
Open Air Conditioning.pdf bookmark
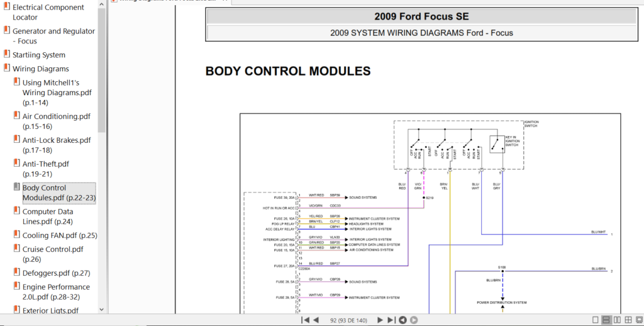coord(56,121)
